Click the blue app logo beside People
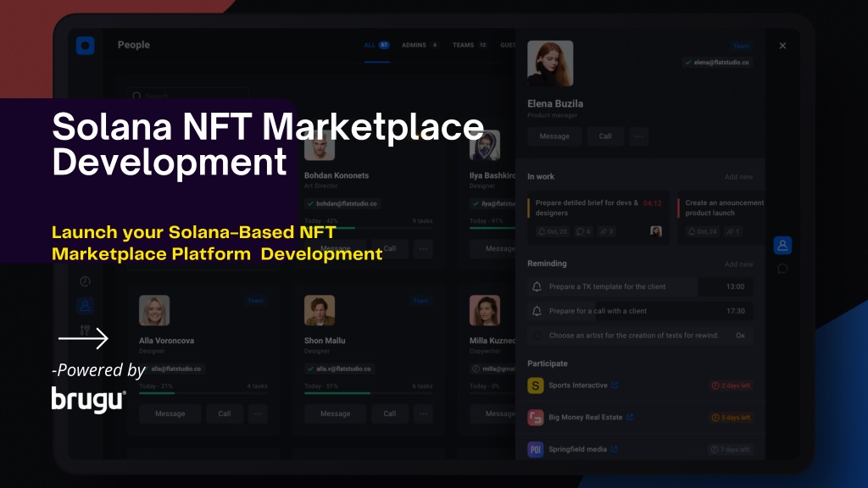Image resolution: width=868 pixels, height=488 pixels. tap(86, 46)
